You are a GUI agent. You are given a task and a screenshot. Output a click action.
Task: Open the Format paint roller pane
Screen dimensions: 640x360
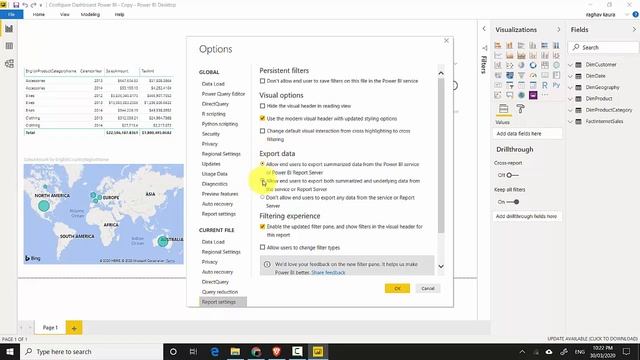click(x=520, y=109)
